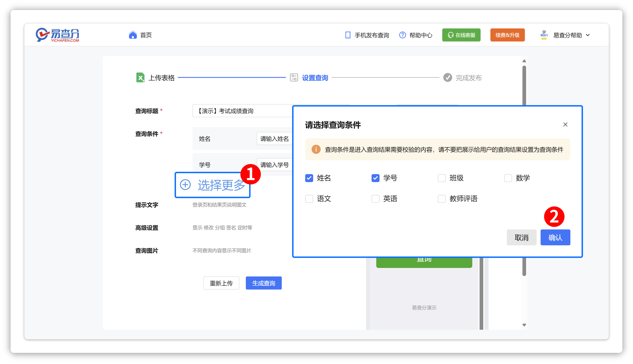This screenshot has height=364, width=633.
Task: Click 不同查询内容显示不同图片 text
Action: pyautogui.click(x=222, y=251)
